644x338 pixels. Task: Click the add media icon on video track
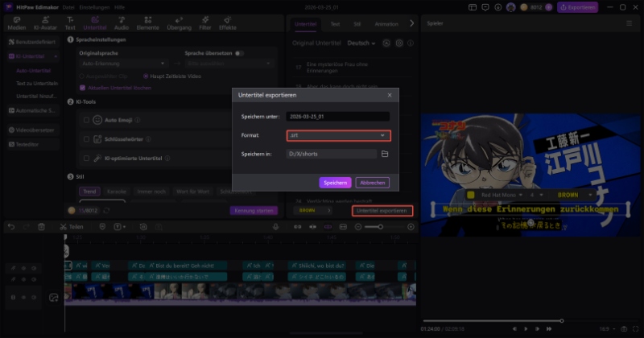tap(53, 298)
